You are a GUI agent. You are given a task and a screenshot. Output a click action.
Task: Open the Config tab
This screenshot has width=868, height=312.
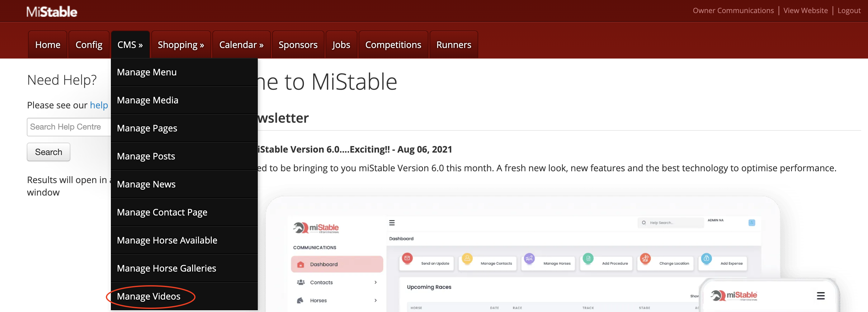(x=89, y=45)
